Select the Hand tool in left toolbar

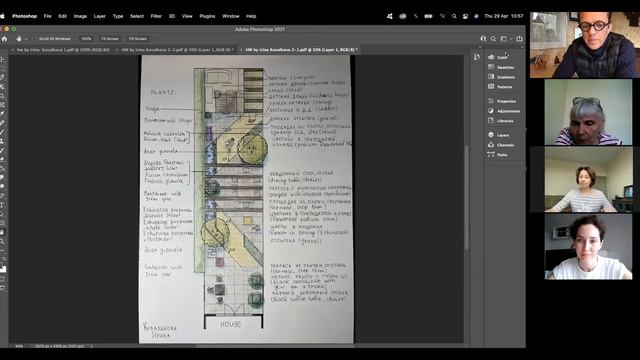click(x=2, y=232)
